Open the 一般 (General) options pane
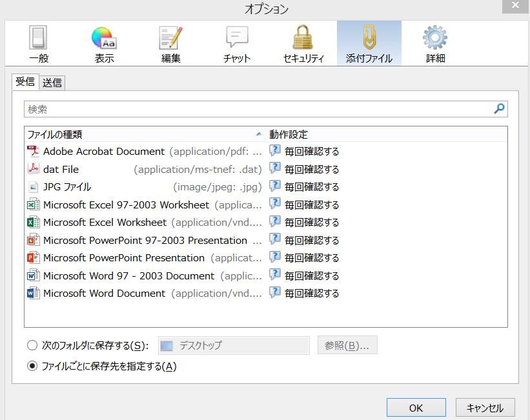530x420 pixels. tap(39, 43)
